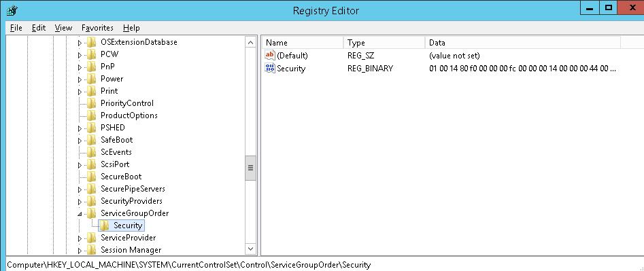Viewport: 644px width, 271px height.
Task: Expand the SafeBoot key
Action: (80, 141)
